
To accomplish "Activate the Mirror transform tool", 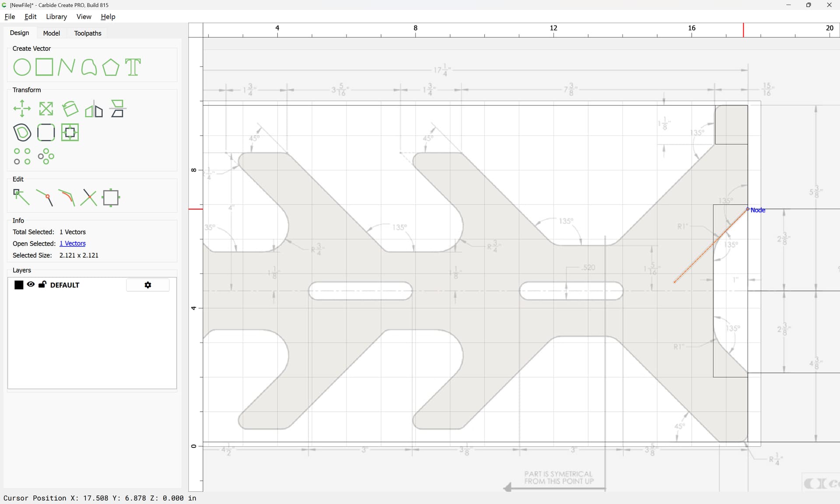I will (94, 108).
